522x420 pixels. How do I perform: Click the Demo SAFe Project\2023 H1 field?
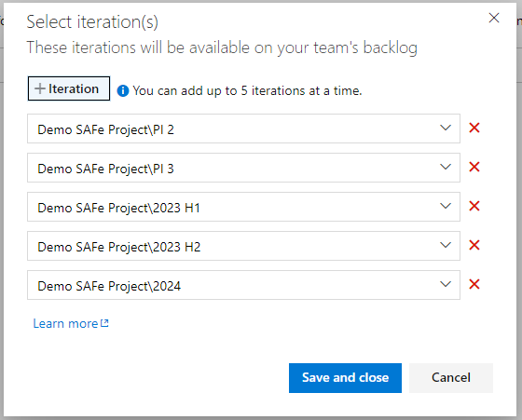click(243, 207)
